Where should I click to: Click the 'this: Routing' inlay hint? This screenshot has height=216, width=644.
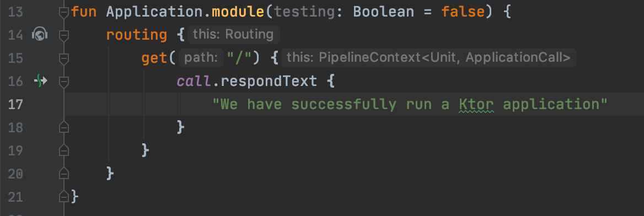(x=233, y=35)
